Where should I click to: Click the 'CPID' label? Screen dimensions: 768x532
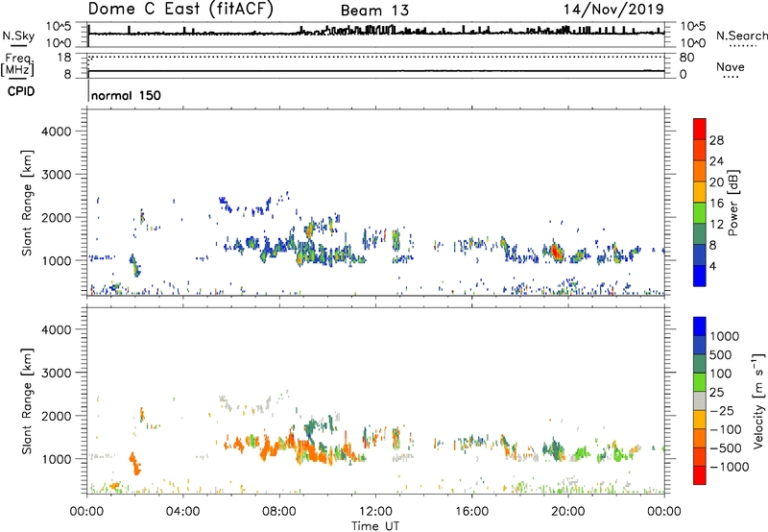[x=21, y=91]
